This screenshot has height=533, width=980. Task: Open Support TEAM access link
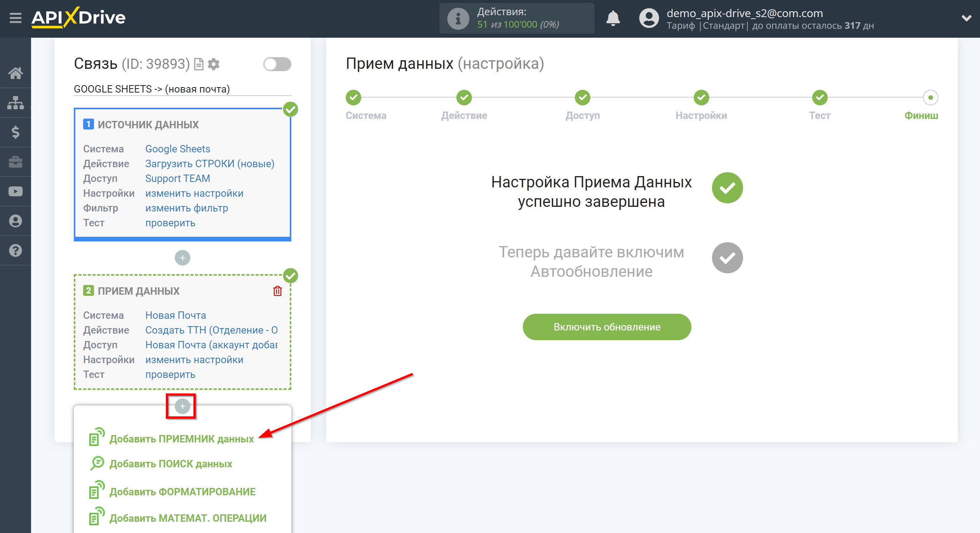click(178, 178)
